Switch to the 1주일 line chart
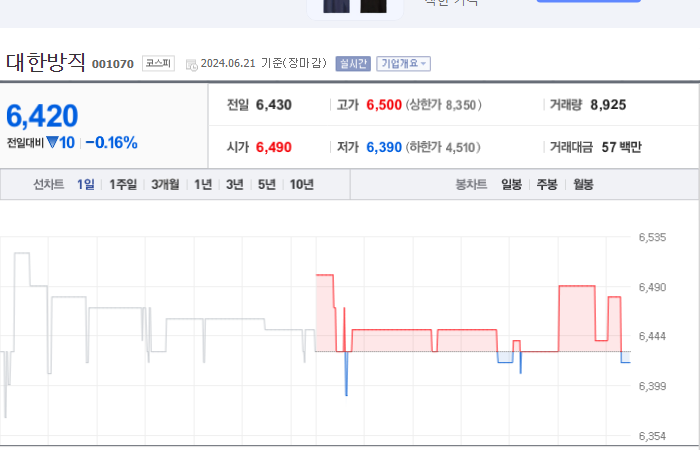Image resolution: width=700 pixels, height=450 pixels. click(x=123, y=184)
